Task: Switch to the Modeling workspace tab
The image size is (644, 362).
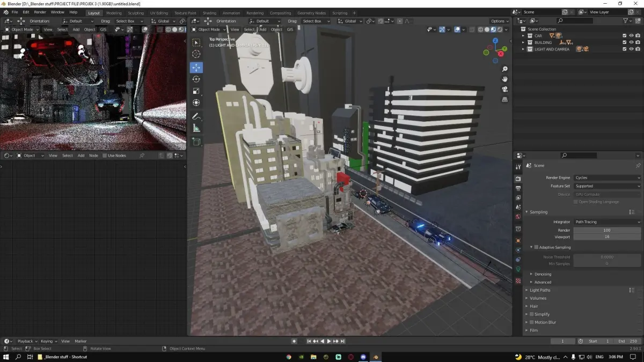Action: tap(114, 13)
